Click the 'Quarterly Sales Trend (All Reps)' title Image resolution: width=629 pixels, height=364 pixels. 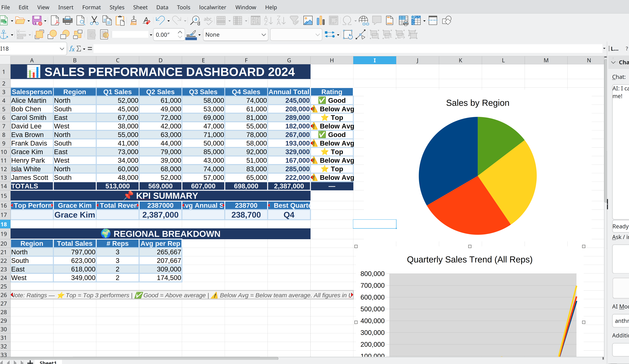pyautogui.click(x=470, y=259)
